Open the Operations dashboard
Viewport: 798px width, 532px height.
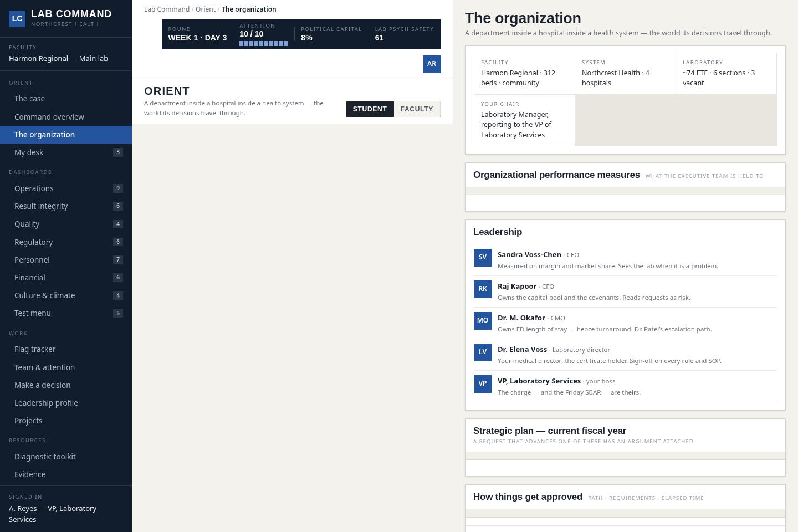point(66,188)
